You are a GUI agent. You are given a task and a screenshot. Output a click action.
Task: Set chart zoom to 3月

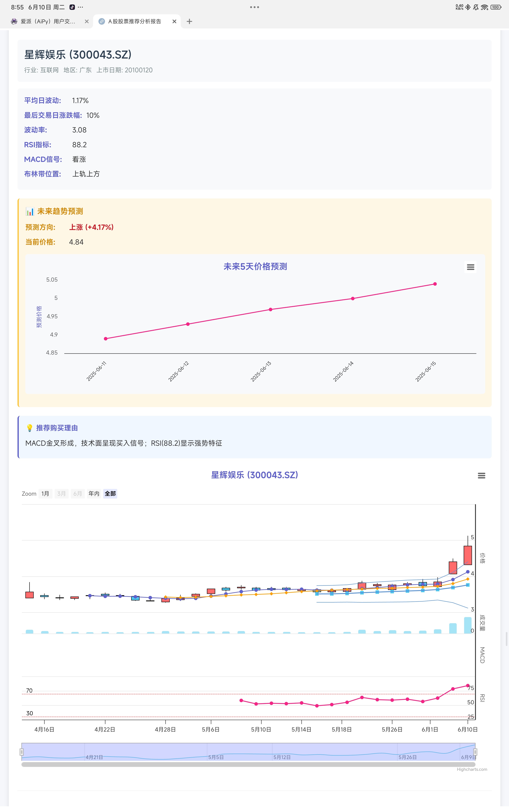(61, 494)
